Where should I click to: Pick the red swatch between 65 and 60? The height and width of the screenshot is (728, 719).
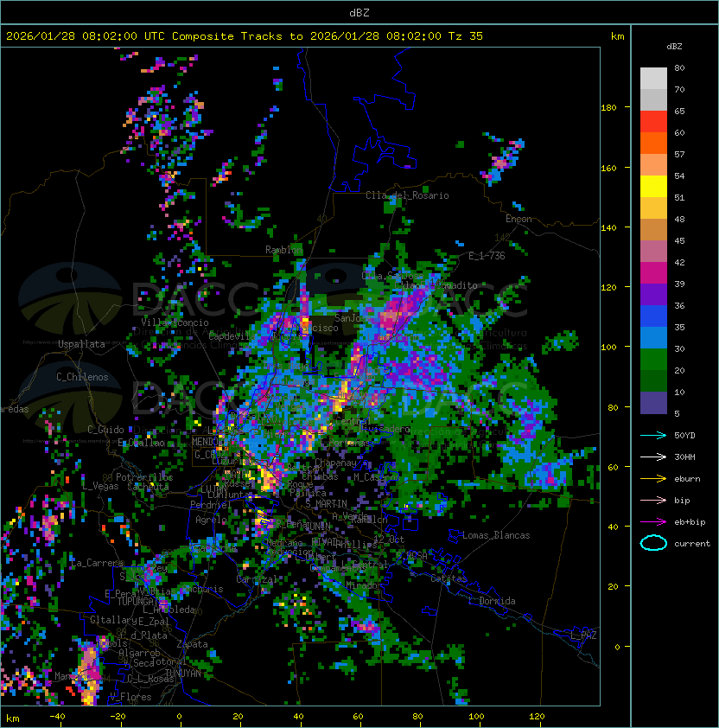pyautogui.click(x=653, y=122)
